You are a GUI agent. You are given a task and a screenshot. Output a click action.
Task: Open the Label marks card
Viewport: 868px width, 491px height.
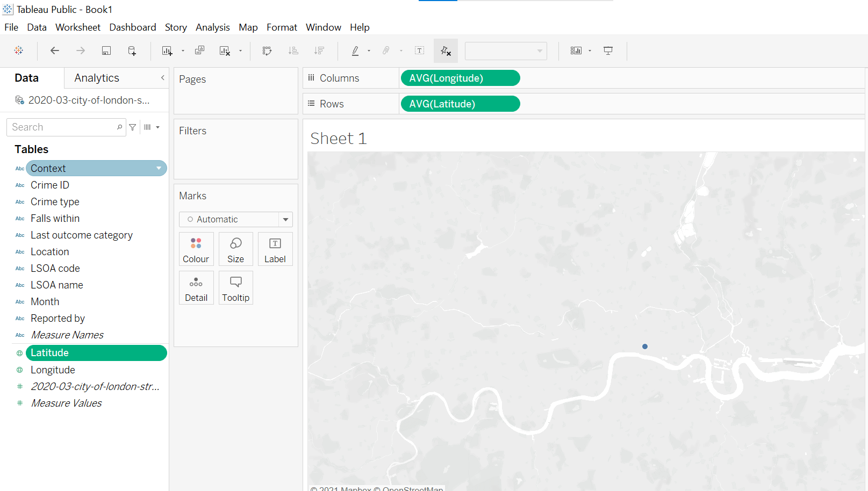click(275, 249)
